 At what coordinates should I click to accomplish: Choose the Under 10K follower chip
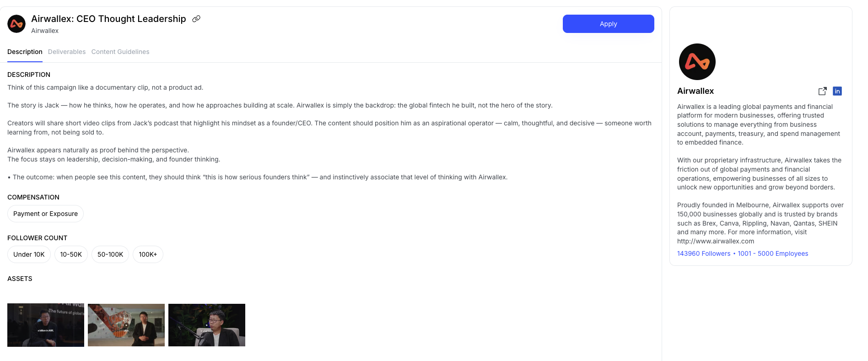point(29,254)
